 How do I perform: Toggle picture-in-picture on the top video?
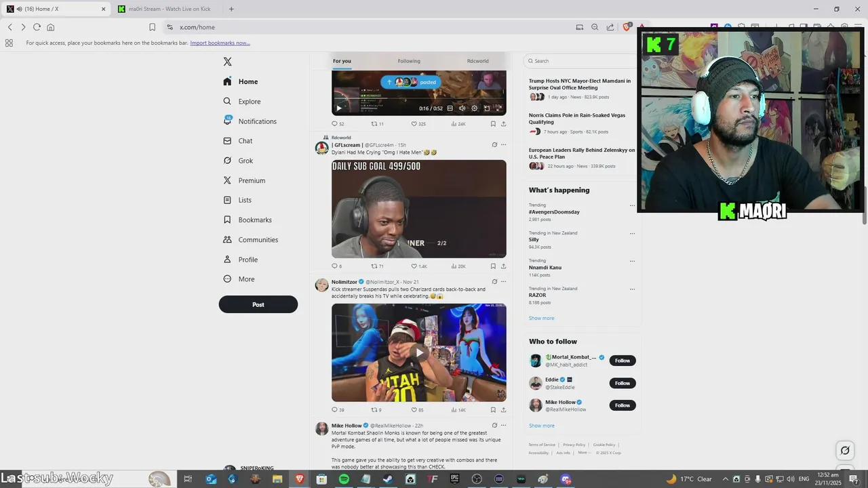point(486,108)
